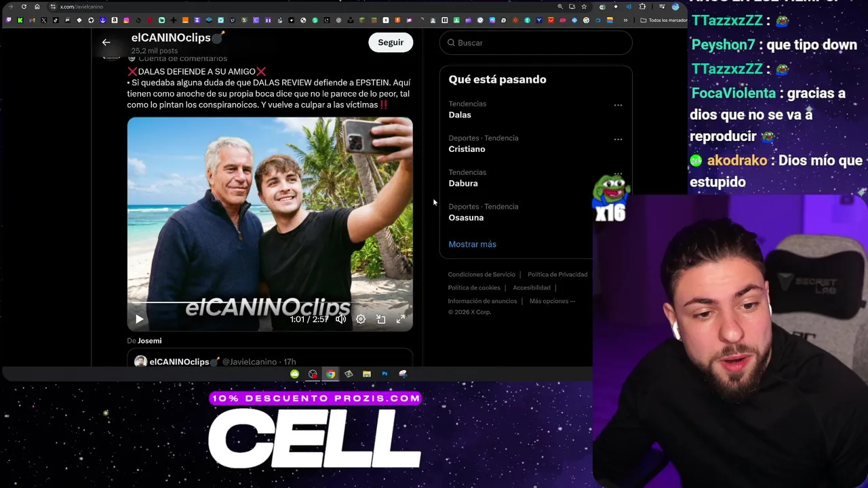This screenshot has height=488, width=868.
Task: Open Chrome zoom magnifier icon
Action: point(560,7)
